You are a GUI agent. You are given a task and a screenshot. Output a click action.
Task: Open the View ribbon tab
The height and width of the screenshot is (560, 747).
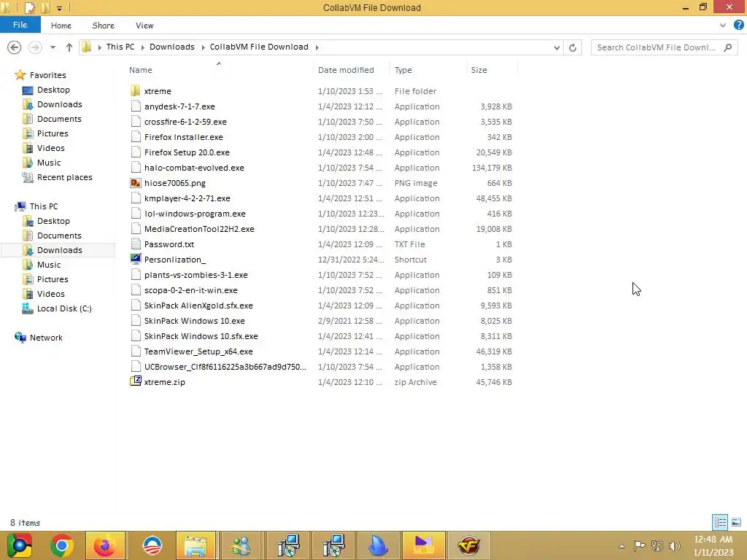[144, 26]
